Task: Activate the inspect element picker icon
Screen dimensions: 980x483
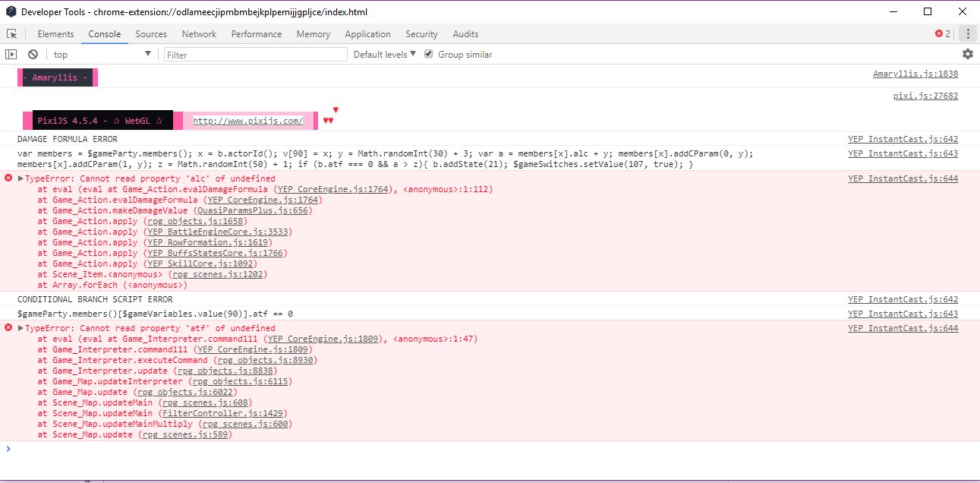Action: (11, 34)
